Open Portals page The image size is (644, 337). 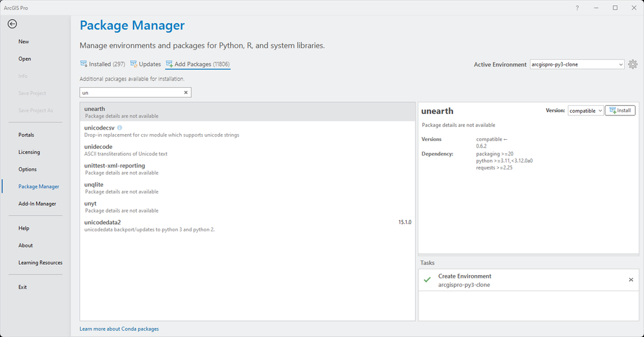[x=26, y=135]
